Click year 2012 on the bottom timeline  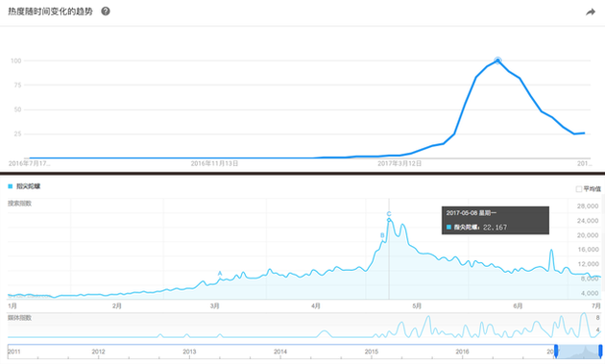point(98,352)
